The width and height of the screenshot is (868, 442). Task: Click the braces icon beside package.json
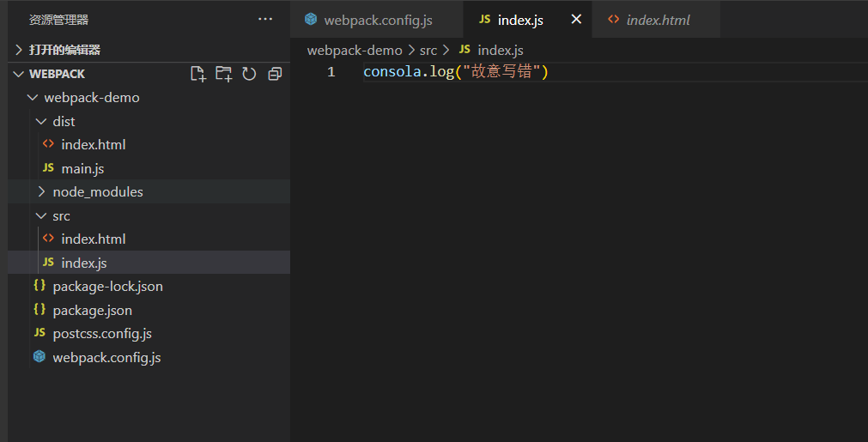pyautogui.click(x=39, y=310)
